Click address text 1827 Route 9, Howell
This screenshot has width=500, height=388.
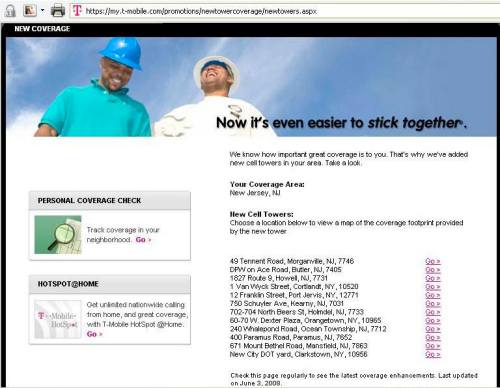[x=279, y=278]
